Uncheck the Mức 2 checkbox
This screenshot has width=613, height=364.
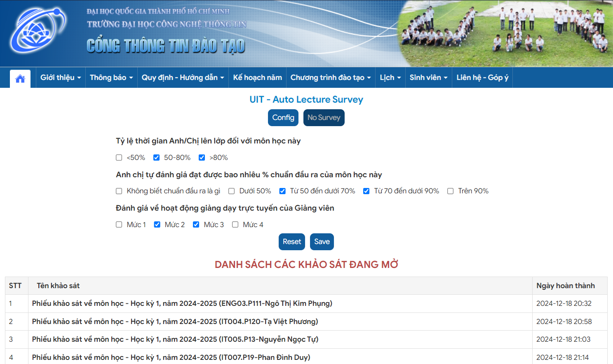click(x=157, y=225)
